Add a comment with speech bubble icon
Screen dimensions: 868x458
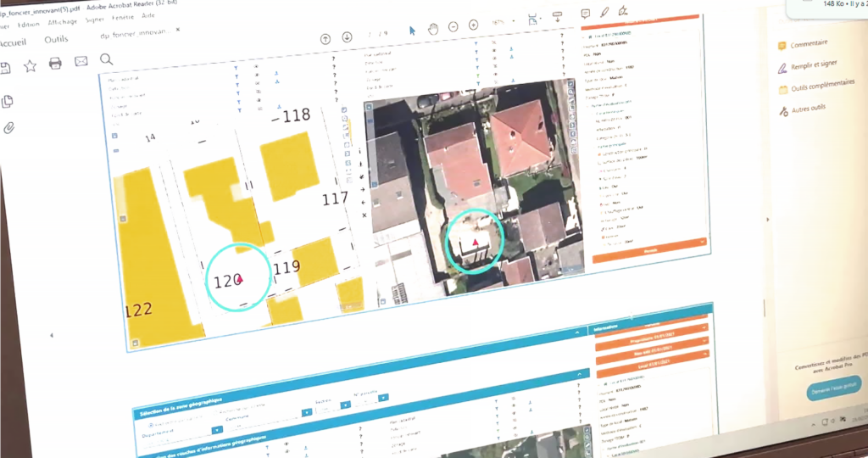[x=585, y=14]
